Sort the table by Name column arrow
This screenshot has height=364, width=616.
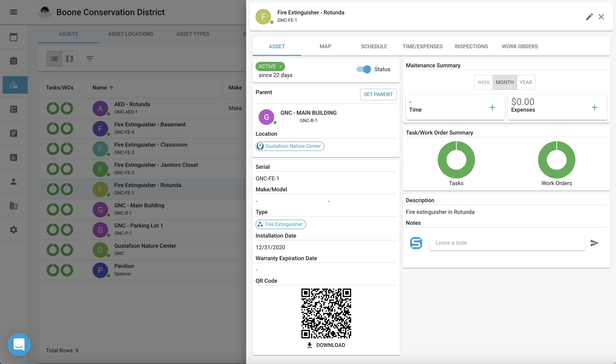pyautogui.click(x=112, y=87)
